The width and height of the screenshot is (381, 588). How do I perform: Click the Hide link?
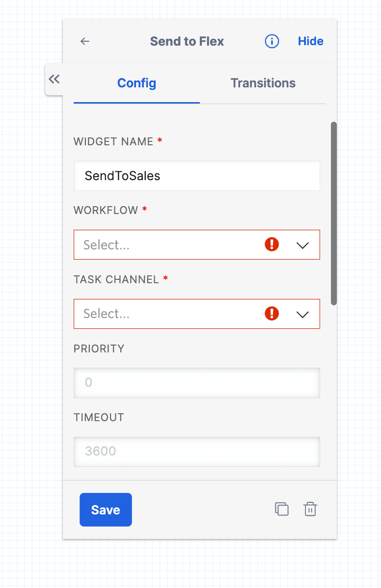coord(310,41)
